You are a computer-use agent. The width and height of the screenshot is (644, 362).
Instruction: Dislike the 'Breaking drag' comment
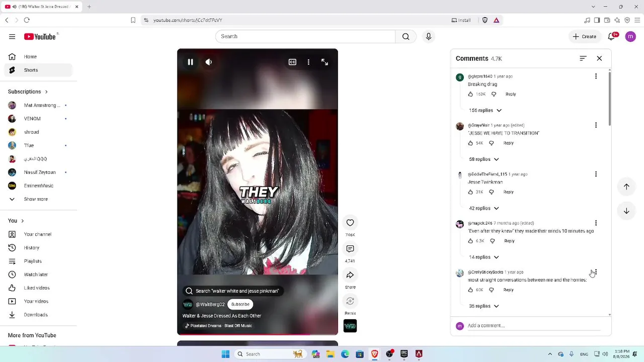click(x=494, y=94)
